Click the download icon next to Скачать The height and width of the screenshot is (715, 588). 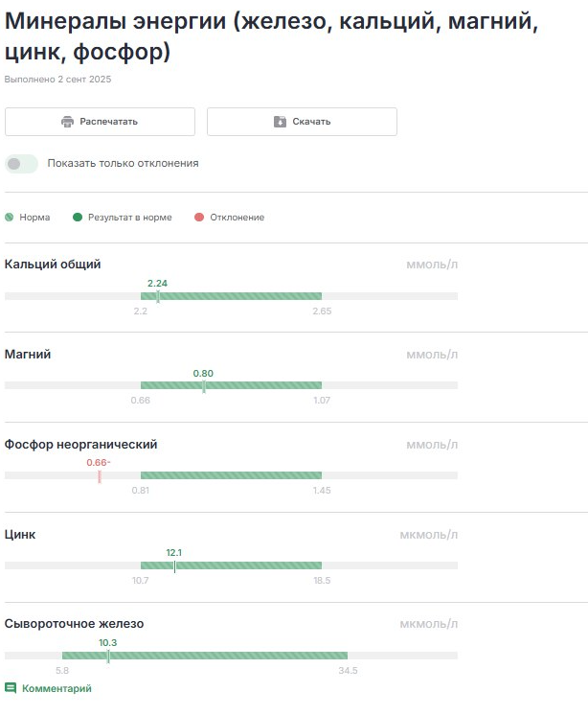coord(280,122)
